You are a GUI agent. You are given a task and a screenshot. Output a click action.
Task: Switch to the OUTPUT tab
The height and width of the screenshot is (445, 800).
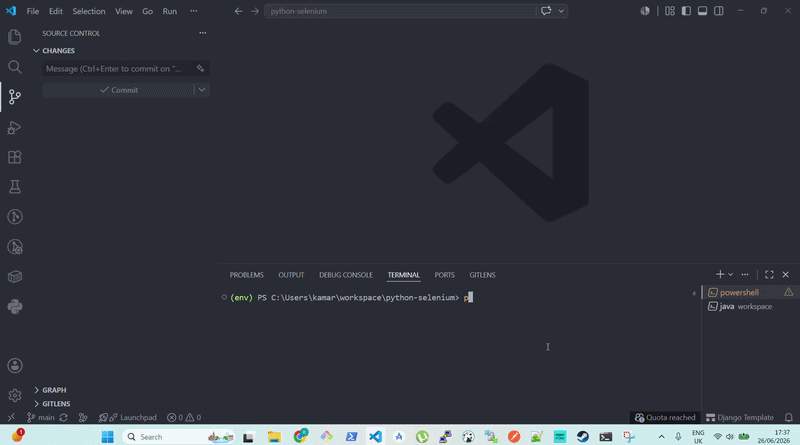[x=291, y=275]
